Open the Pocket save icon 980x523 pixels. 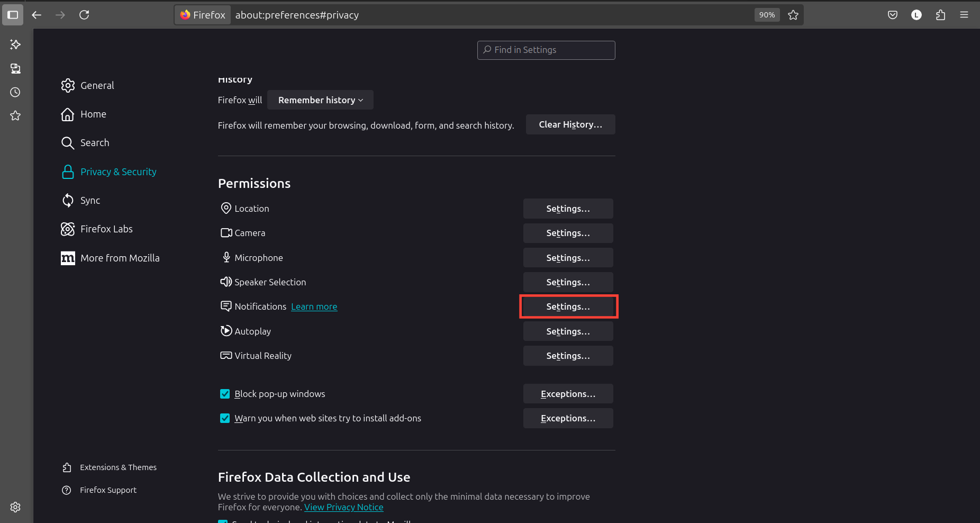893,15
